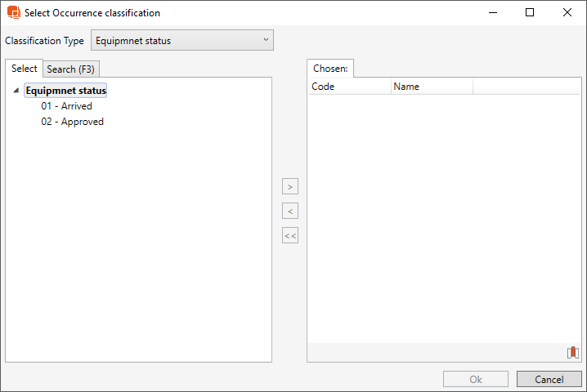Add selected item with the > arrow
Image resolution: width=587 pixels, height=392 pixels.
pos(290,187)
